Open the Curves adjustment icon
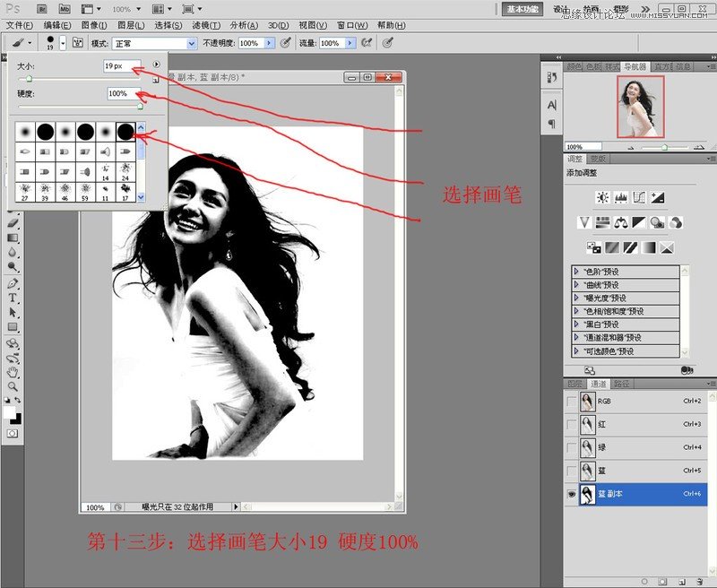 tap(639, 195)
